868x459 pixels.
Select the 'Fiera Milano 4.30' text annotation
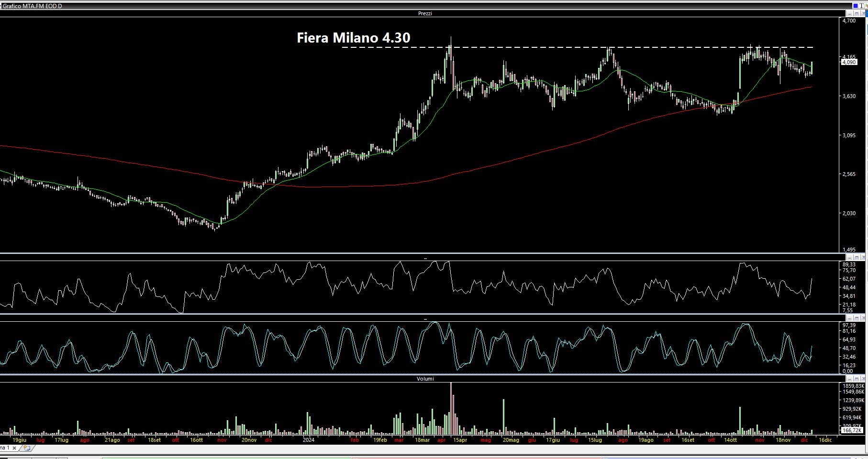(353, 38)
